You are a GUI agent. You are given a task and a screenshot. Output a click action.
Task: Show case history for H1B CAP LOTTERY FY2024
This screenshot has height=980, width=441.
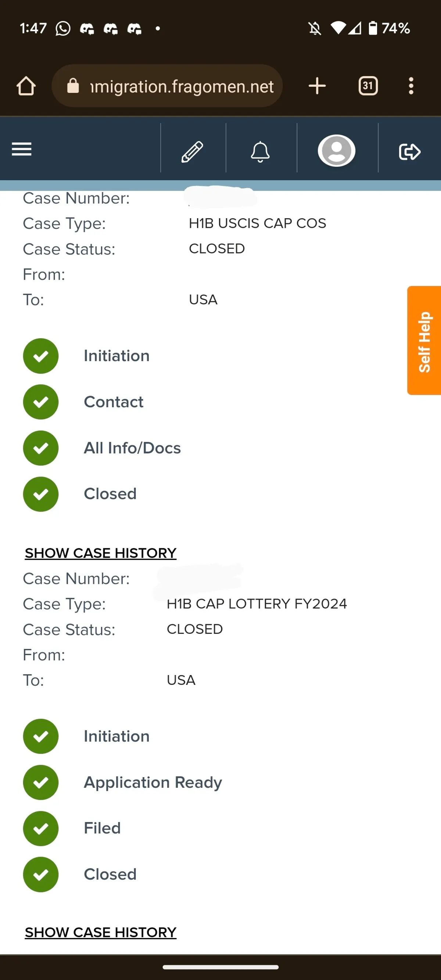[100, 933]
